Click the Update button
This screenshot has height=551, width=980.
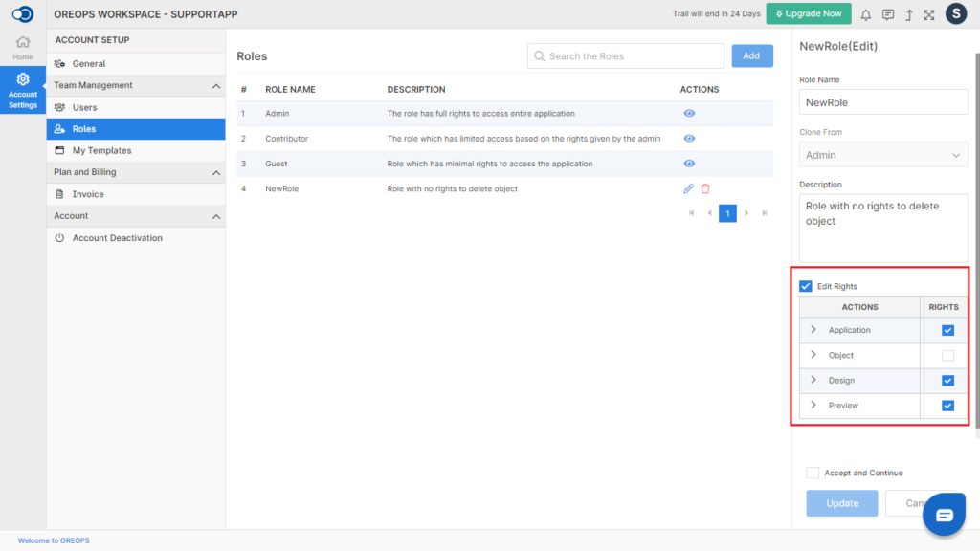[842, 503]
